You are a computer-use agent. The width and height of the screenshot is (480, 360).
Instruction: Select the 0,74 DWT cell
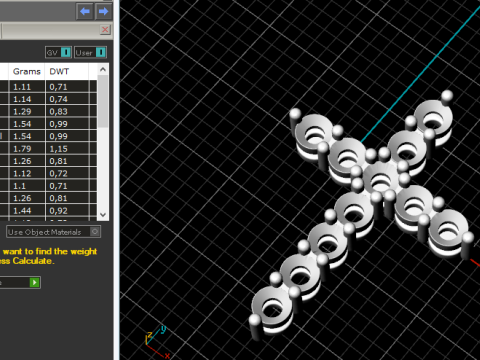coord(67,99)
